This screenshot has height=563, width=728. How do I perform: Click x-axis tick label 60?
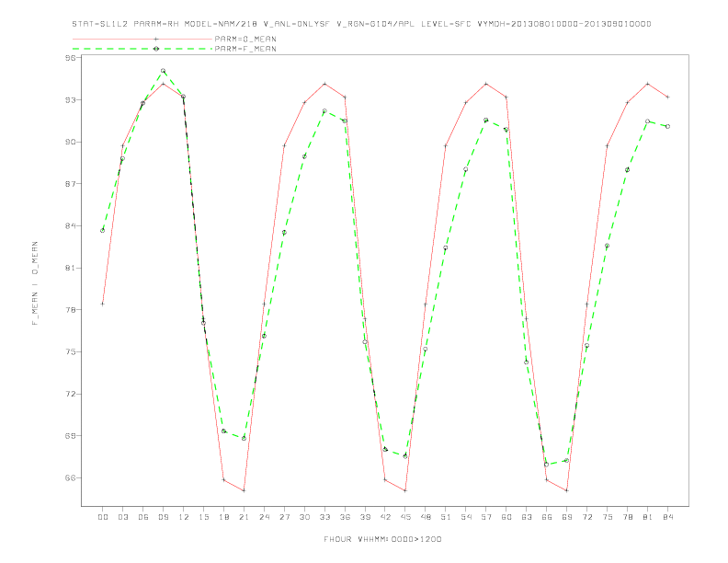(x=506, y=517)
